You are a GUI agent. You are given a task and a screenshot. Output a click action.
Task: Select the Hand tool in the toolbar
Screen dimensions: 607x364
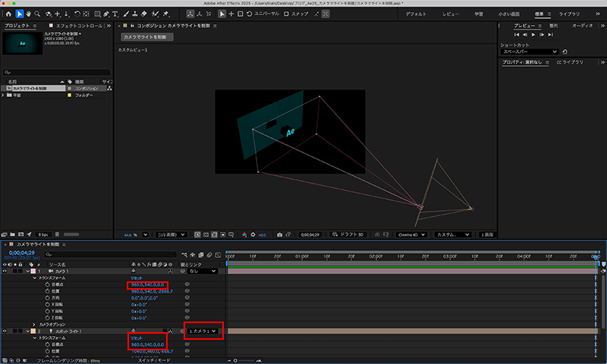pyautogui.click(x=30, y=14)
